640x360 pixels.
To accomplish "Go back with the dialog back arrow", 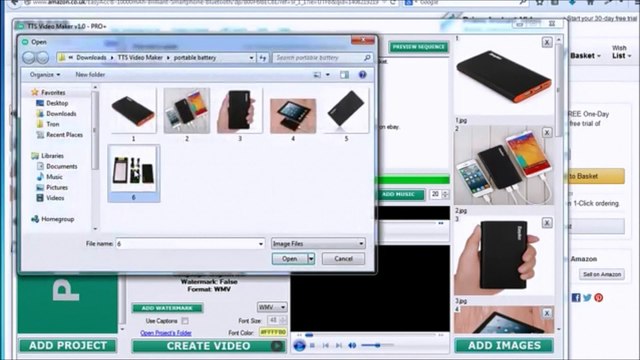I will pyautogui.click(x=29, y=58).
